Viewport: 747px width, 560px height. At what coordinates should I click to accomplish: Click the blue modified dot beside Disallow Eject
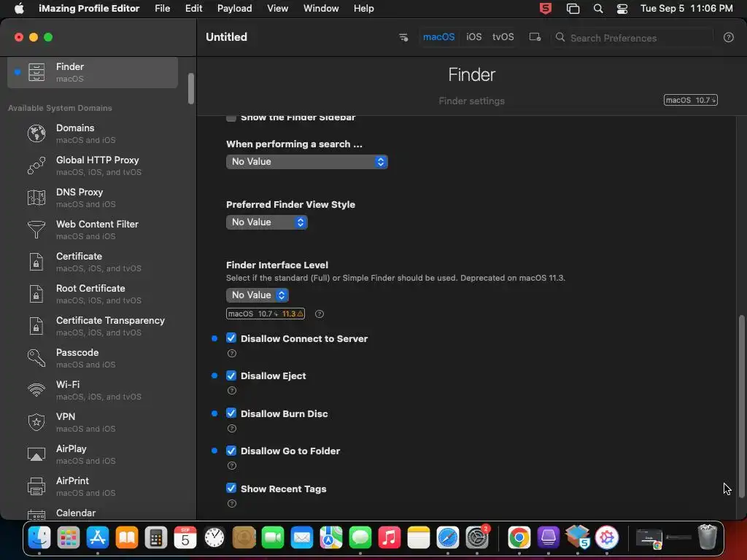tap(214, 376)
